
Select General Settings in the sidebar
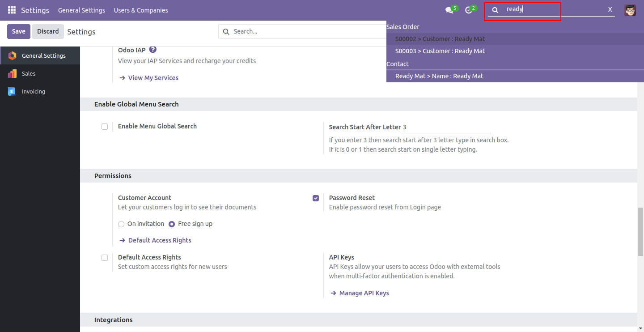(x=40, y=55)
